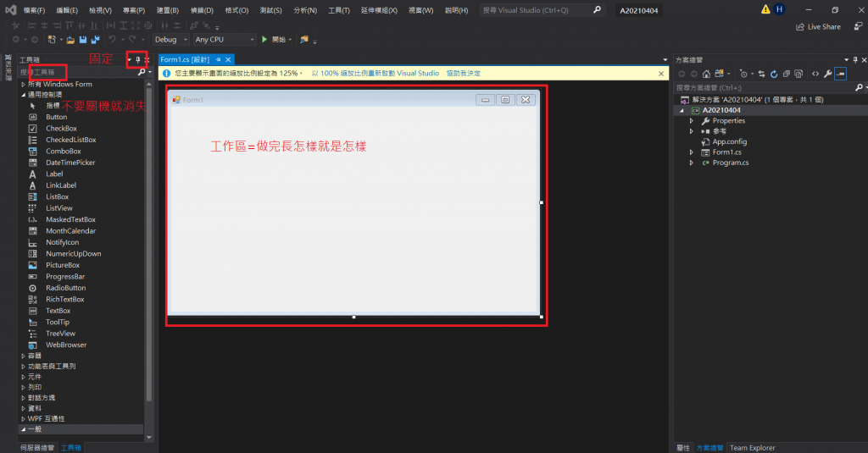Sync with Active Document in Solution Explorer
868x453 pixels.
click(762, 74)
